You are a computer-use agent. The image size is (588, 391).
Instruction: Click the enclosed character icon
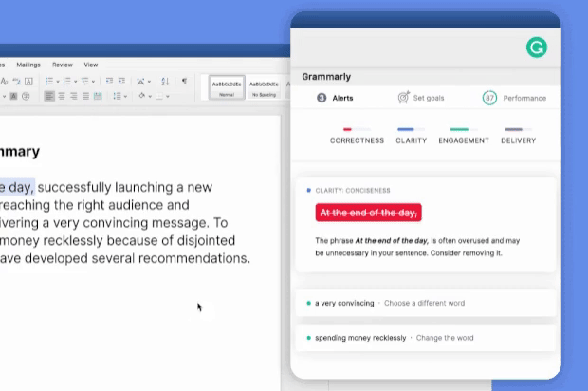pos(26,96)
